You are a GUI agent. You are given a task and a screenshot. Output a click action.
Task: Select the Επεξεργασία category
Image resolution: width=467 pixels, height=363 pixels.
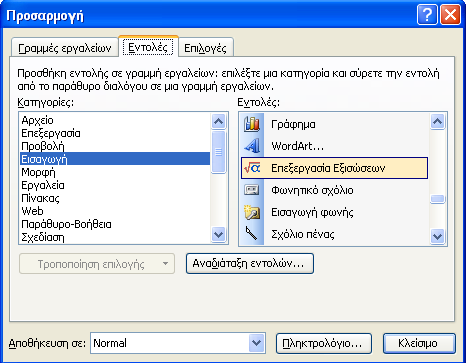115,133
